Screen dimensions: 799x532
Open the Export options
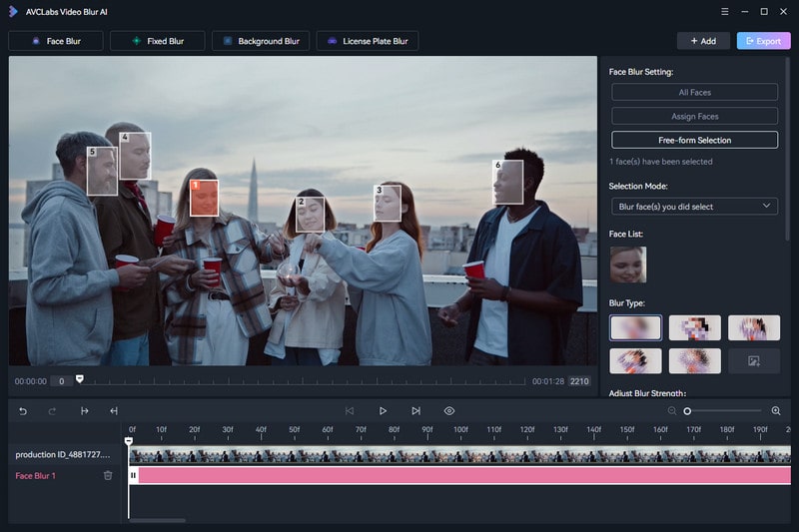[763, 41]
